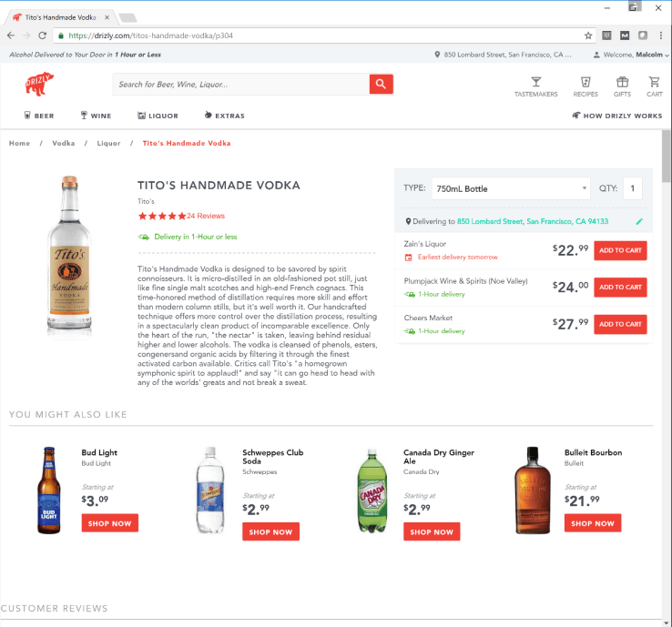The width and height of the screenshot is (672, 627).
Task: Add Plumpjack Wine & Spirits offer to cart
Action: (620, 288)
